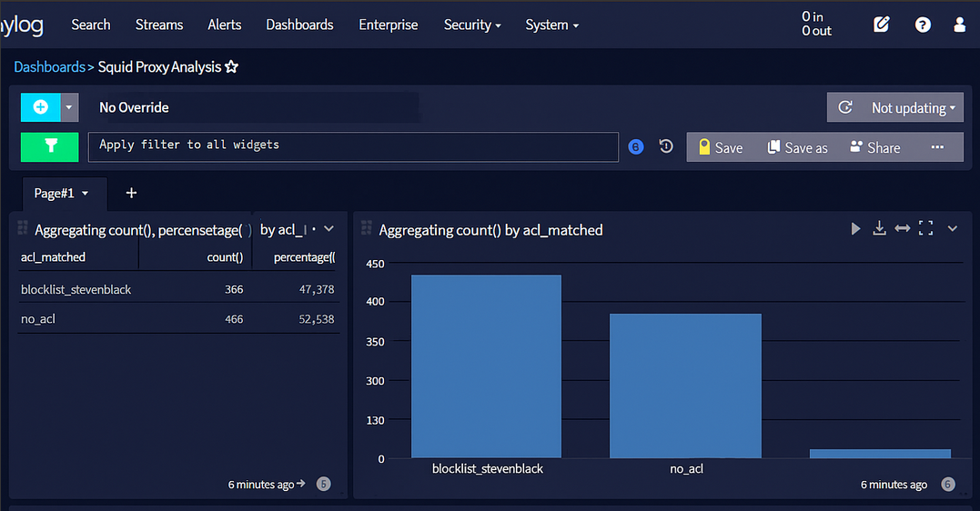The width and height of the screenshot is (980, 511).
Task: Click the table widget title text
Action: coord(170,230)
